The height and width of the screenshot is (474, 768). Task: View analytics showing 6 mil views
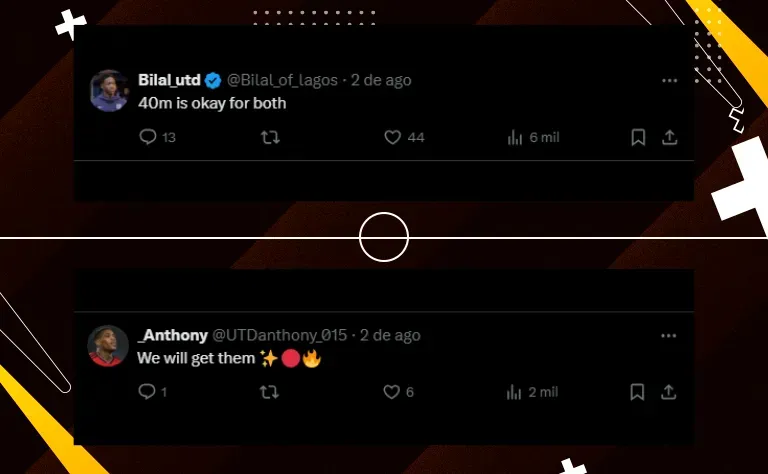tap(516, 137)
